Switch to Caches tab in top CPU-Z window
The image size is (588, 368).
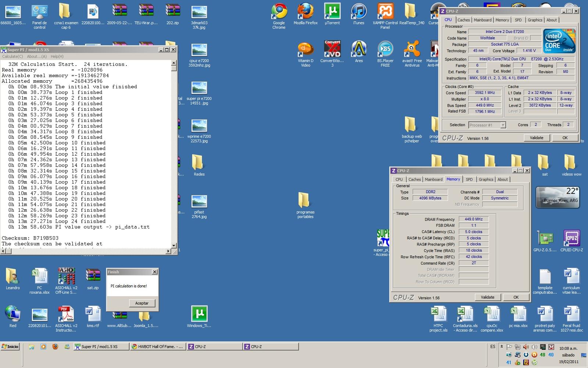(463, 20)
